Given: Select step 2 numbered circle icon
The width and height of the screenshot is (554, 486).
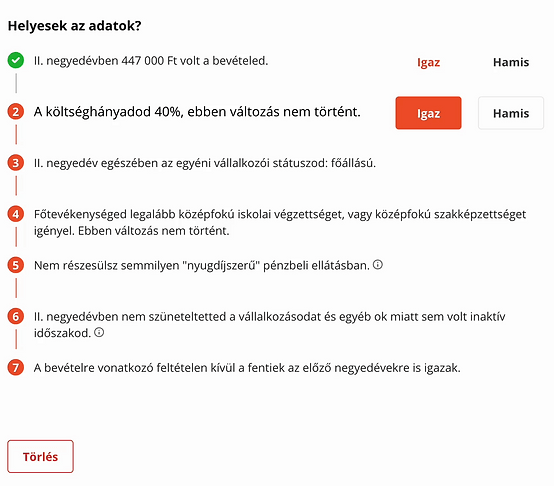Looking at the screenshot, I should coord(16,112).
